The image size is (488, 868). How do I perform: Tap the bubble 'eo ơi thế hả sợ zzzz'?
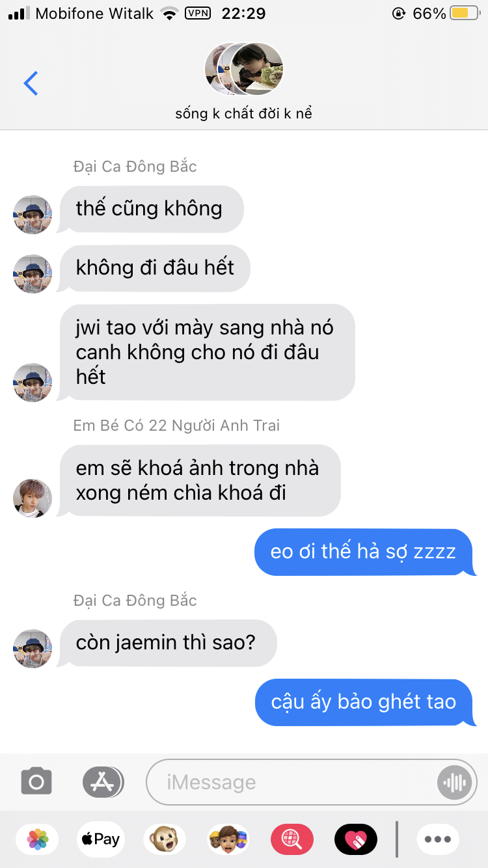pos(366,552)
